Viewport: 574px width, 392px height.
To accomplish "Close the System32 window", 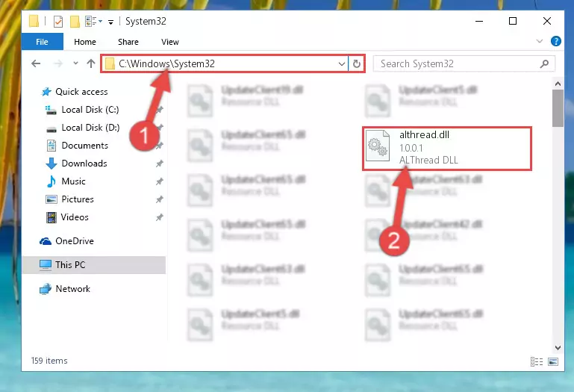I will point(547,21).
